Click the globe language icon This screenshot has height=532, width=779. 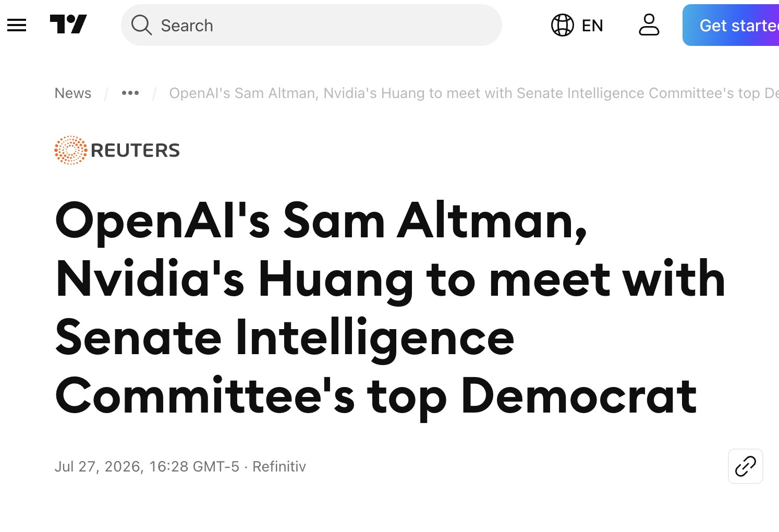coord(563,25)
